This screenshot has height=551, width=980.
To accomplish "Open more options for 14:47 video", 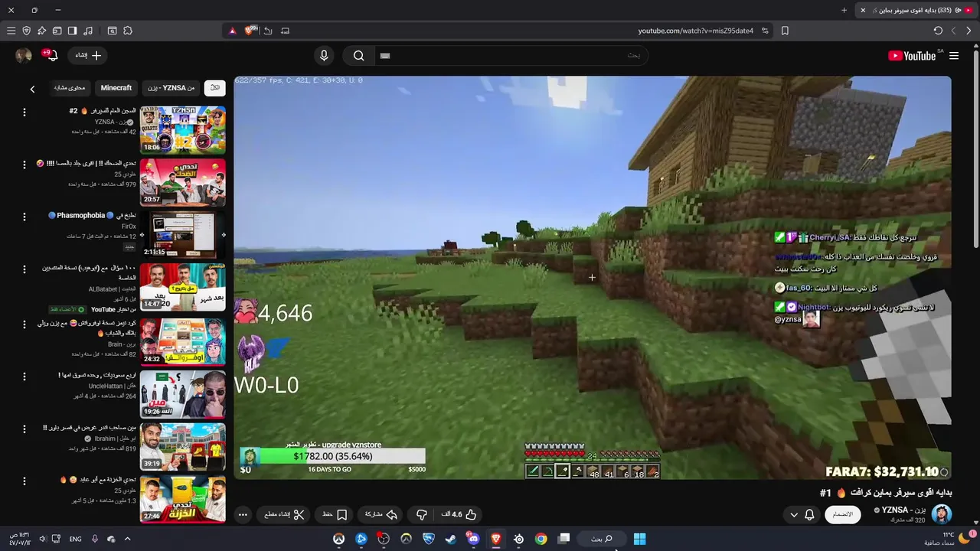I will pyautogui.click(x=24, y=269).
